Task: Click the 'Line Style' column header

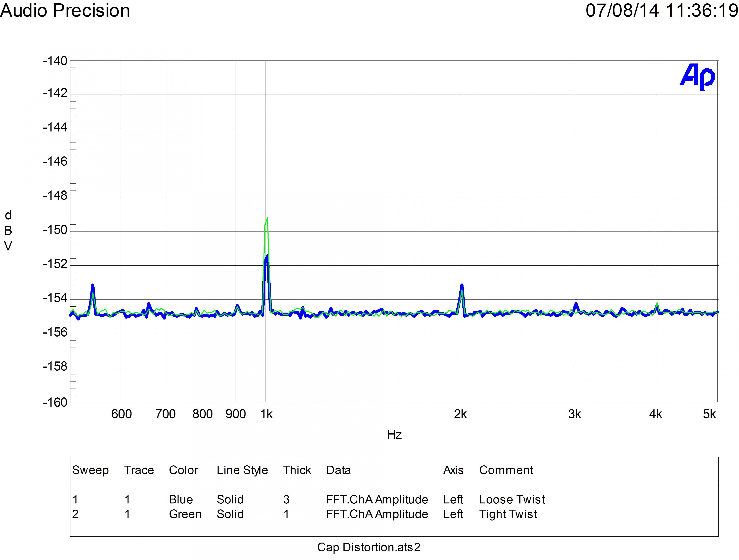Action: pos(242,470)
